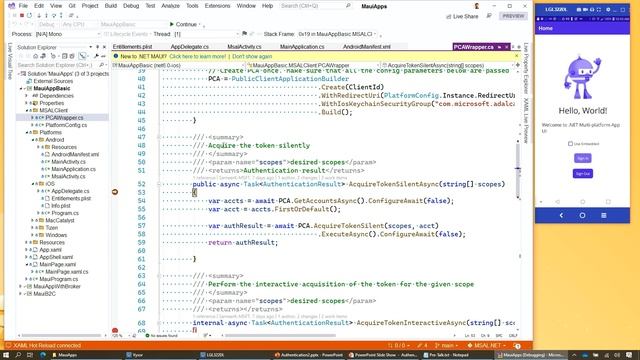This screenshot has height=360, width=640.
Task: Expand the MauiAppWithBroker project
Action: point(21,287)
